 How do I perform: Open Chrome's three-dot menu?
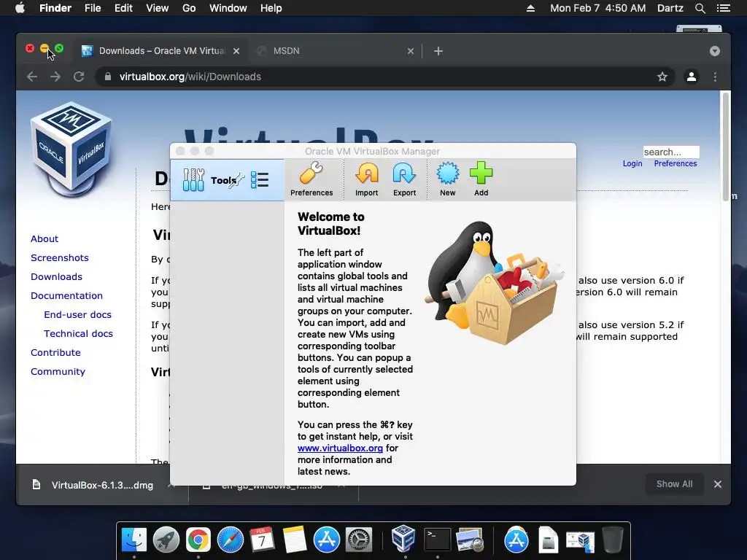(x=715, y=77)
